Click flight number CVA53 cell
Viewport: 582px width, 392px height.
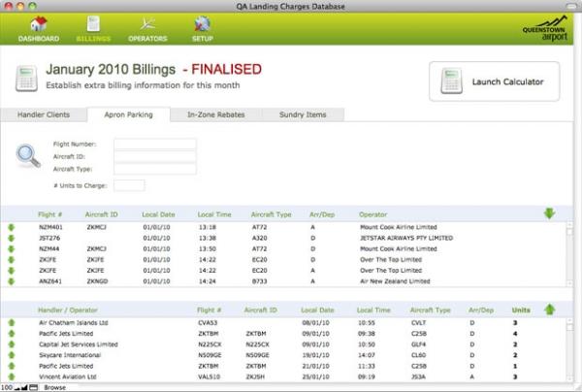[x=208, y=322]
